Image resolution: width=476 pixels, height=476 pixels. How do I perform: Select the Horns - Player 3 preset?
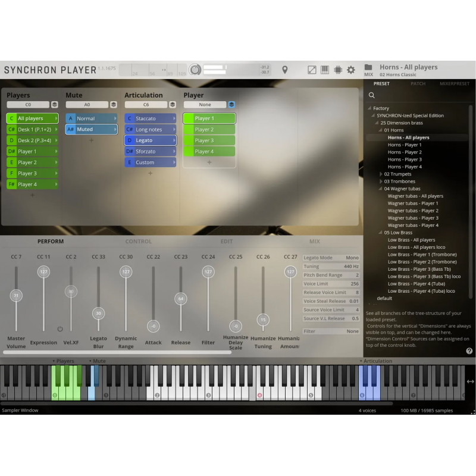pos(405,159)
